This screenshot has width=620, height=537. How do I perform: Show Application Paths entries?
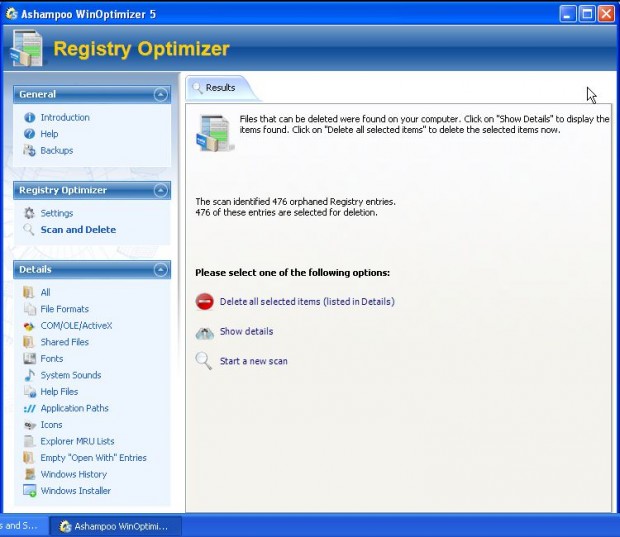point(74,408)
